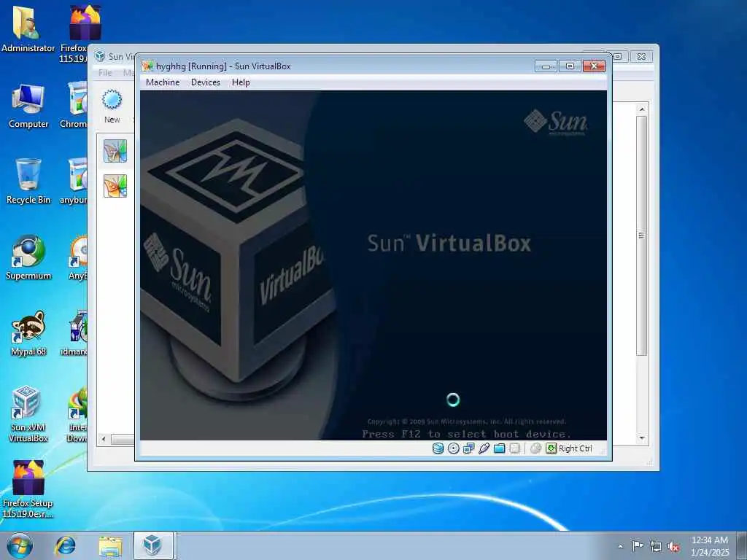Select first VM in VirtualBox manager list
The width and height of the screenshot is (747, 560).
point(115,150)
